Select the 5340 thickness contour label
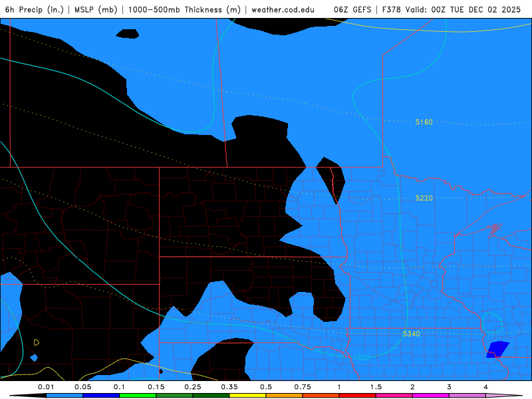This screenshot has width=532, height=399. click(x=412, y=334)
